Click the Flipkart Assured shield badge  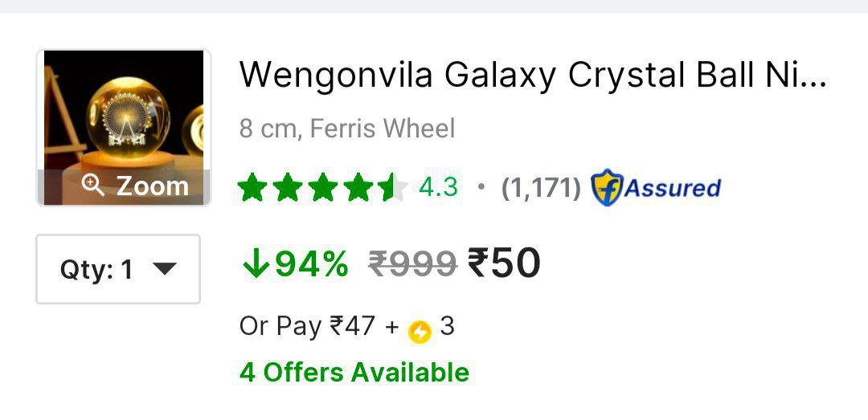[x=605, y=188]
